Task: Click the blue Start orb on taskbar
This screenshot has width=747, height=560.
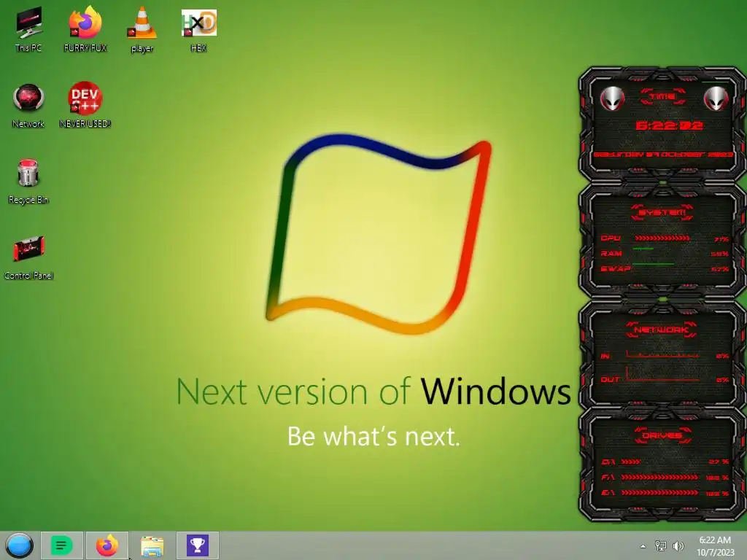Action: click(x=20, y=545)
